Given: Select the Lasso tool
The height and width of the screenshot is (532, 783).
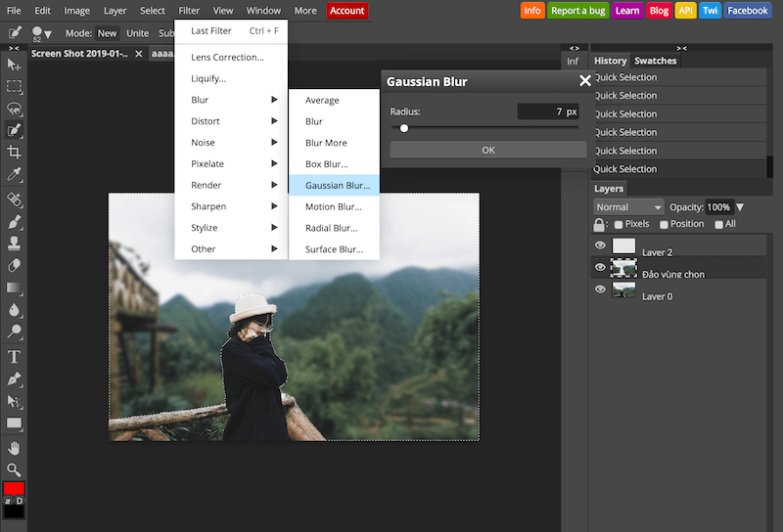Looking at the screenshot, I should (x=14, y=109).
